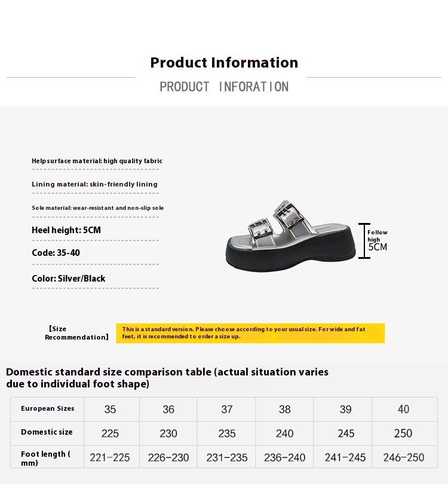
Task: Click the yellow size recommendation banner
Action: click(x=250, y=333)
